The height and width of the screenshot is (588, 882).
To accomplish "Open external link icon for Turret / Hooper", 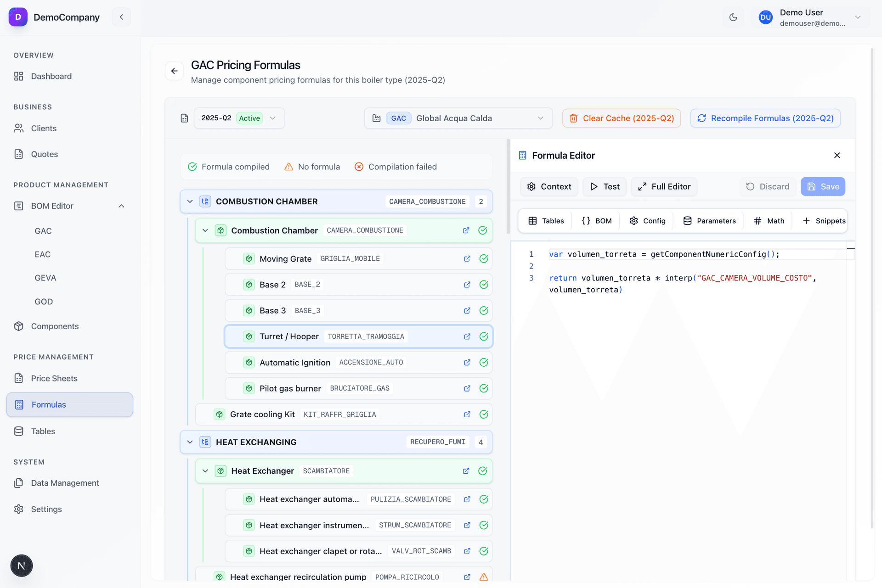I will (467, 336).
